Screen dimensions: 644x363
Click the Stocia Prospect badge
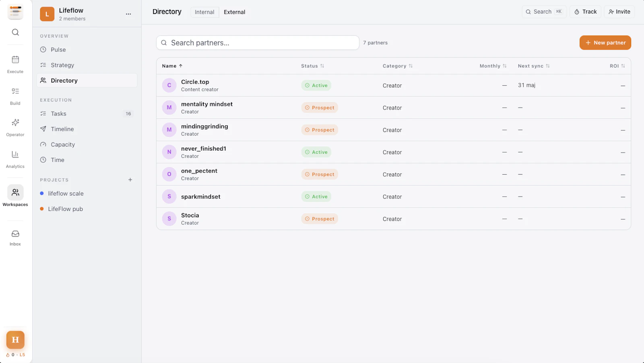[x=320, y=219]
